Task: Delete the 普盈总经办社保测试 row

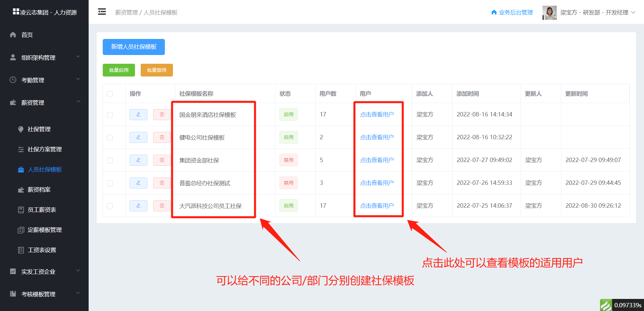Action: [162, 183]
